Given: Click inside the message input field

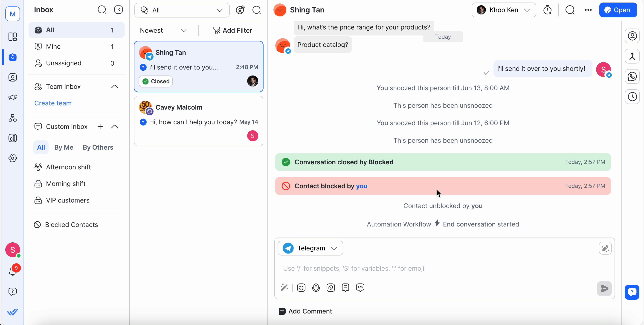Looking at the screenshot, I should (x=425, y=268).
